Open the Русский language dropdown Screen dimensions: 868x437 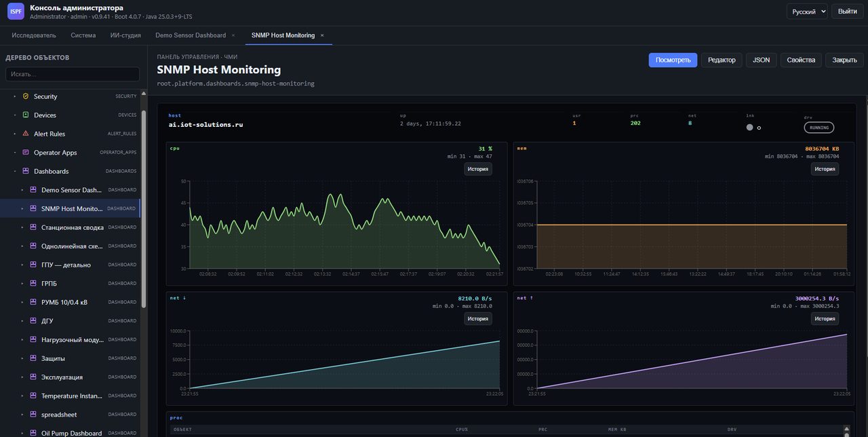click(807, 12)
